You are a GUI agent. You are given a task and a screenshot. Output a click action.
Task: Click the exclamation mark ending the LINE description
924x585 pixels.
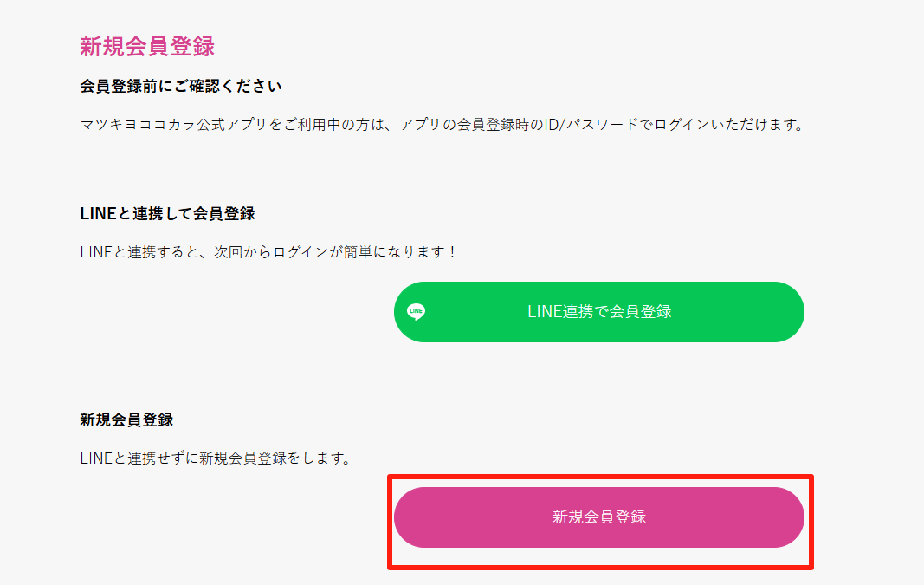tap(452, 252)
